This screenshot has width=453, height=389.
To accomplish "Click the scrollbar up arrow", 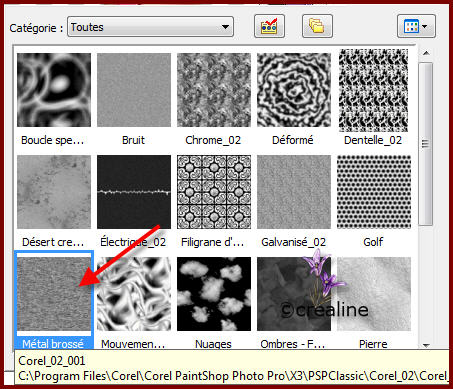I will [x=426, y=53].
